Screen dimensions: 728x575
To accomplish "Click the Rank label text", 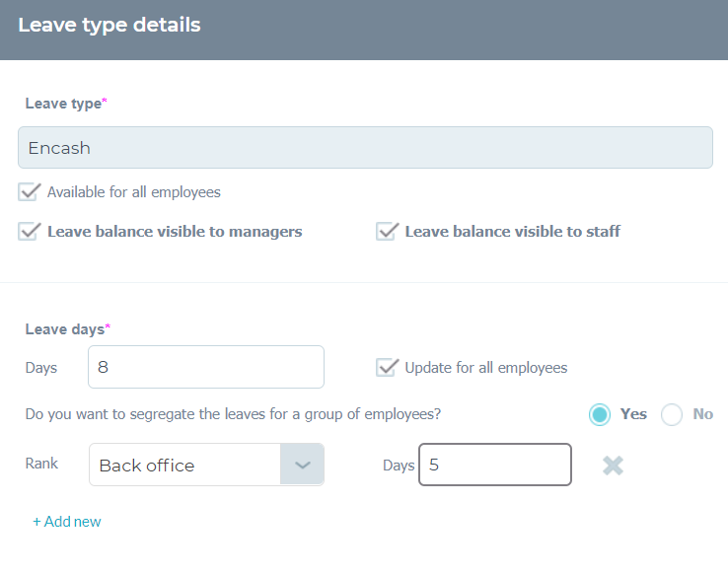I will 41,464.
